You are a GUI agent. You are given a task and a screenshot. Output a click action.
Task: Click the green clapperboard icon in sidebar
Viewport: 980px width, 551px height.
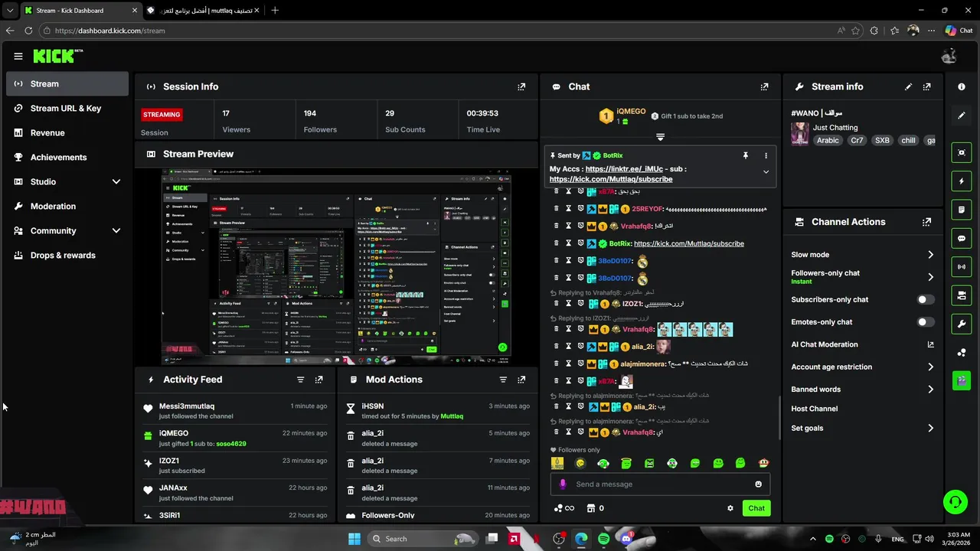pyautogui.click(x=962, y=380)
